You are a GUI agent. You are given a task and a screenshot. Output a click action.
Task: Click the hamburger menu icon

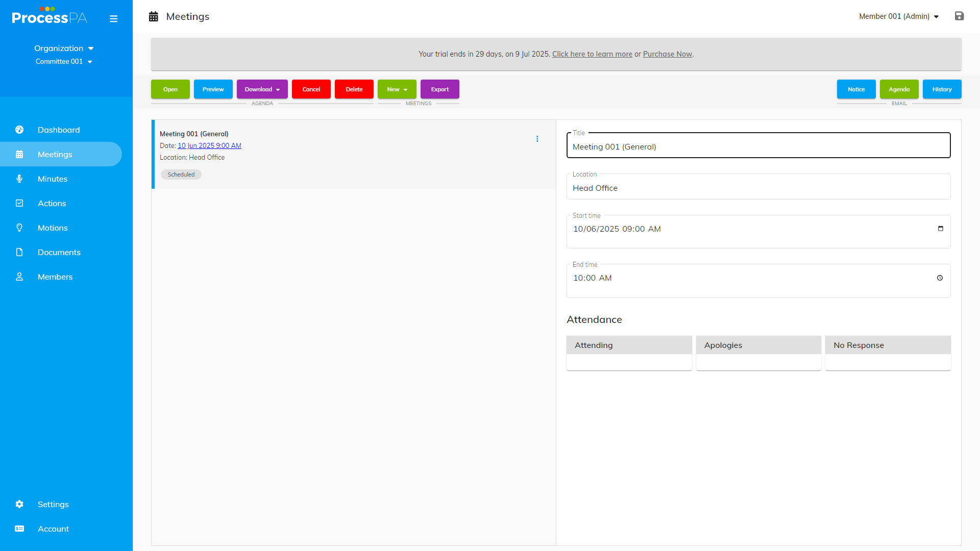(x=113, y=19)
